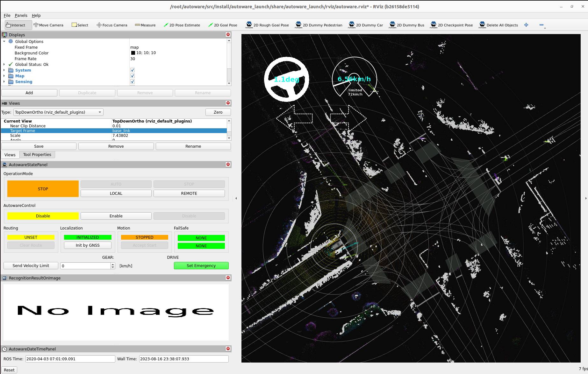The width and height of the screenshot is (588, 374).
Task: Click the Zero view button
Action: click(x=218, y=112)
